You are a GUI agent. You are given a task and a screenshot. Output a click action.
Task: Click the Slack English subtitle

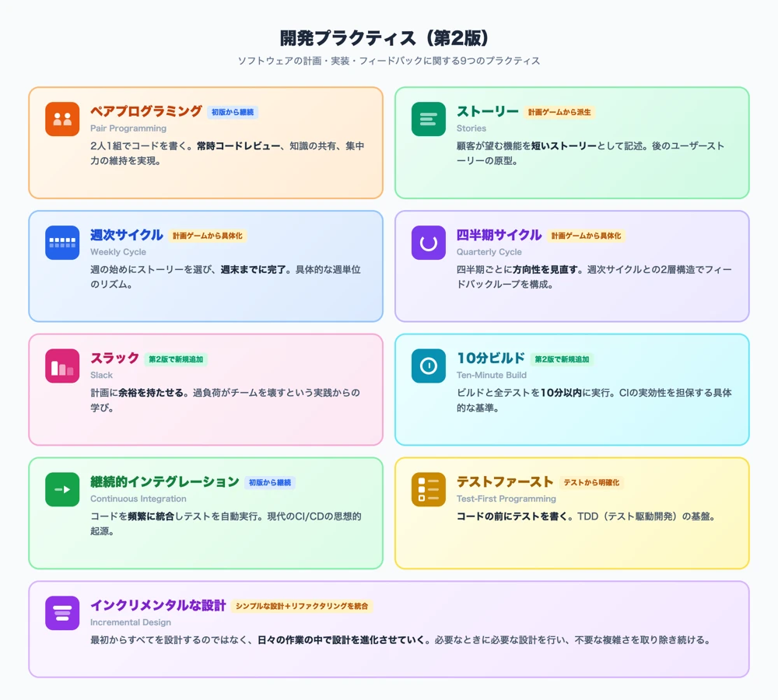[101, 376]
